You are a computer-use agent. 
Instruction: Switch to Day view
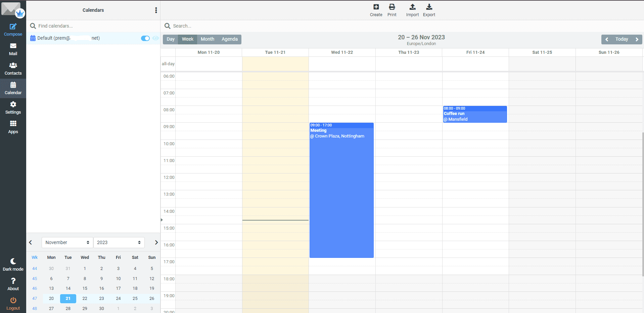point(171,39)
